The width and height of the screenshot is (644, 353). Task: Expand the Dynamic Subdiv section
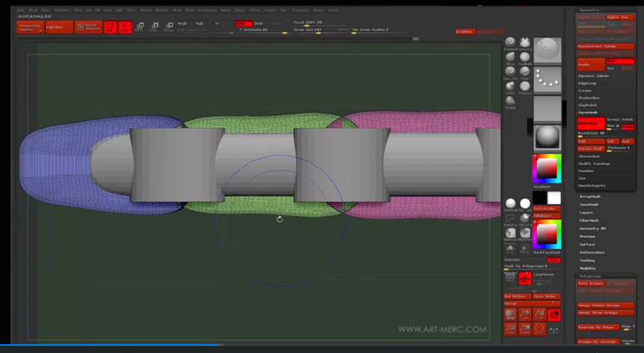[593, 76]
